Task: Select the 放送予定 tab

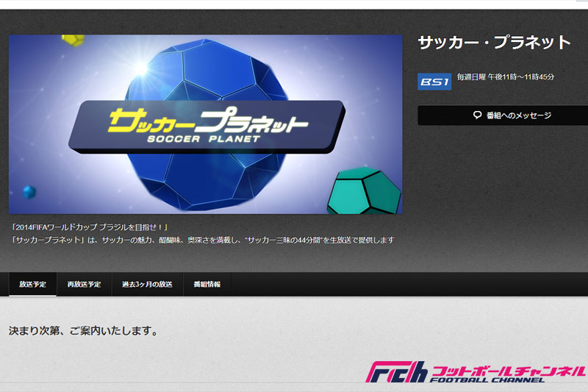Action: coord(32,285)
